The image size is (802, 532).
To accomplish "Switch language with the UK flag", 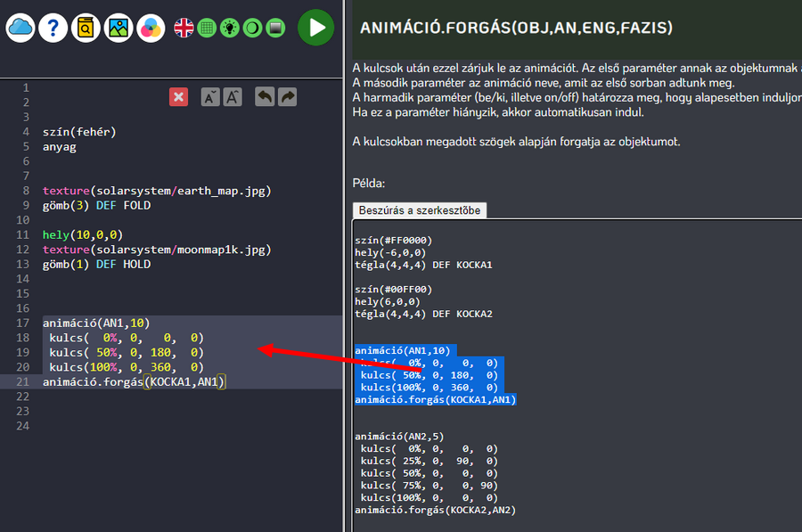I will 184,28.
